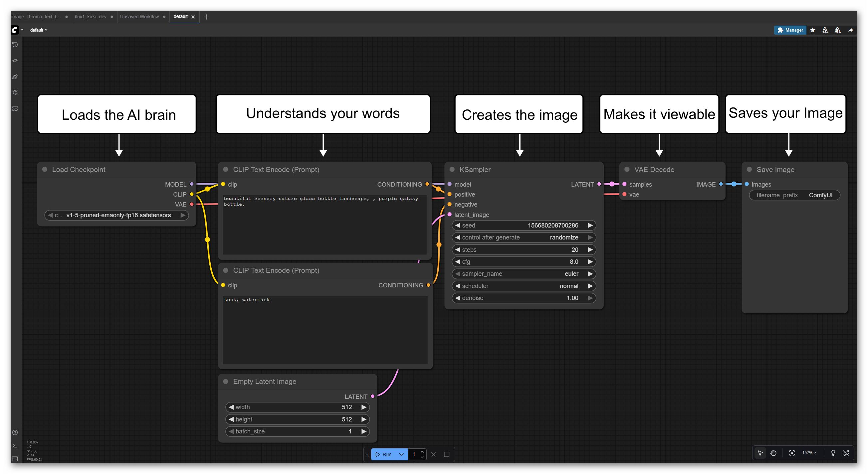Open the sampler_name euler combo
Image resolution: width=868 pixels, height=474 pixels.
pyautogui.click(x=524, y=274)
